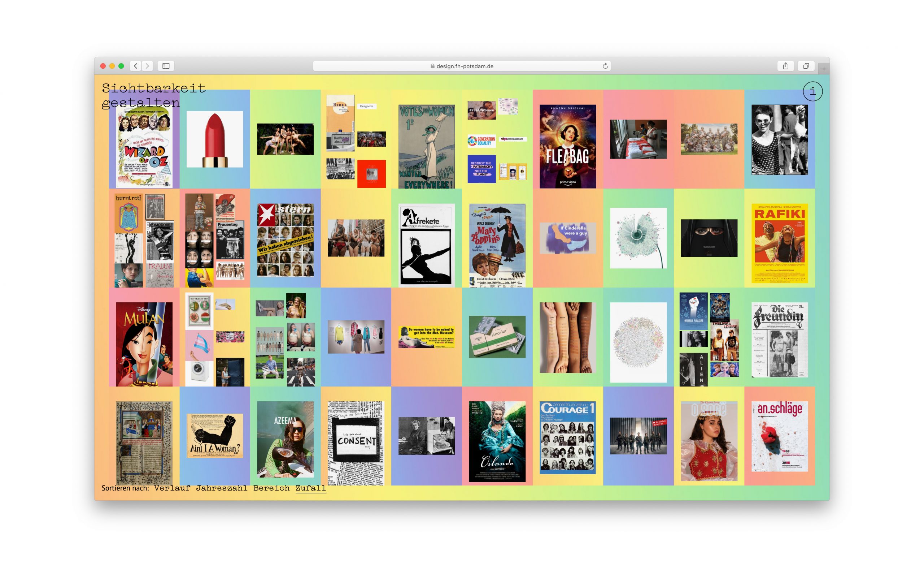Select 'Zufall' sorting option

[307, 489]
